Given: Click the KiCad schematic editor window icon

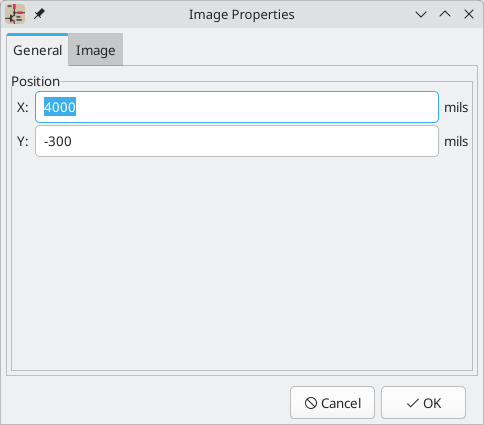Looking at the screenshot, I should coord(15,14).
